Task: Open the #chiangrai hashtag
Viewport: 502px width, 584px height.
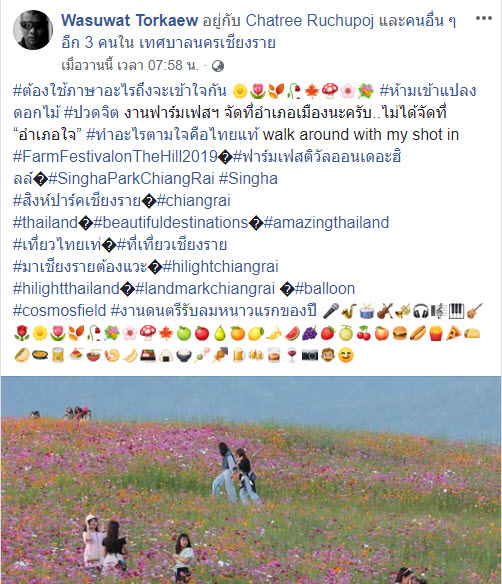Action: point(194,200)
